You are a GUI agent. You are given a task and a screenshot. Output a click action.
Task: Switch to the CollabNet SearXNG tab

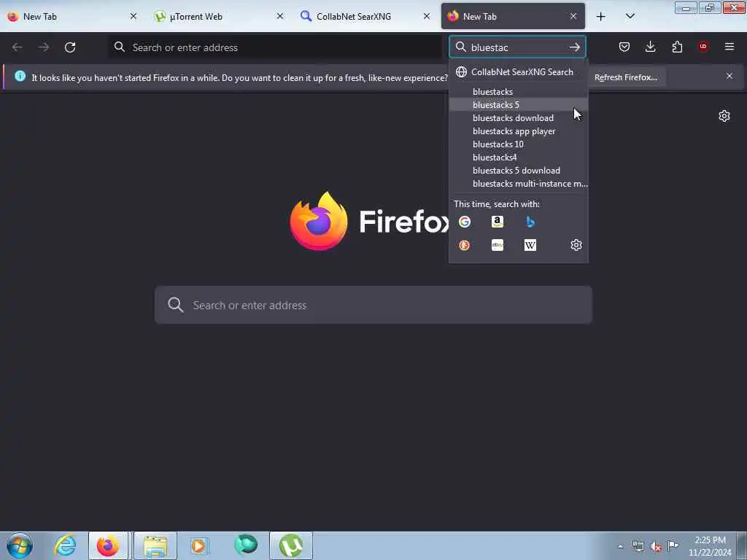coord(365,17)
